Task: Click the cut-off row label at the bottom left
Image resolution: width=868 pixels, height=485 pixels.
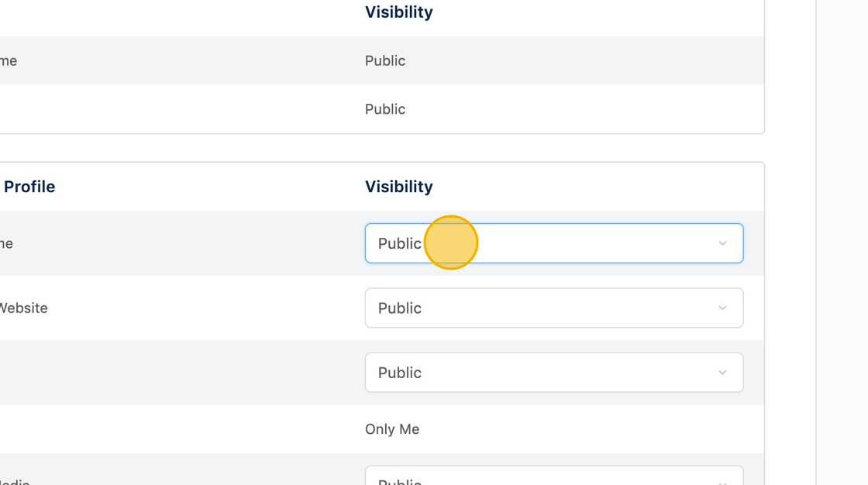Action: point(15,481)
